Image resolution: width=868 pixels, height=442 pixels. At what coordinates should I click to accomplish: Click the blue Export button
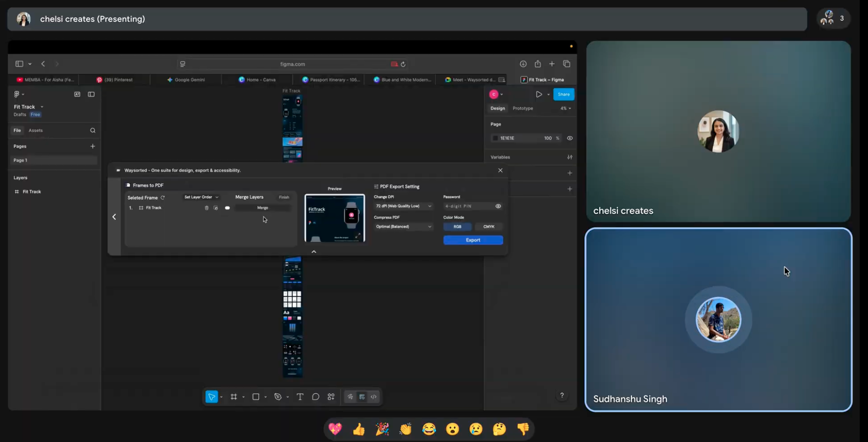473,240
